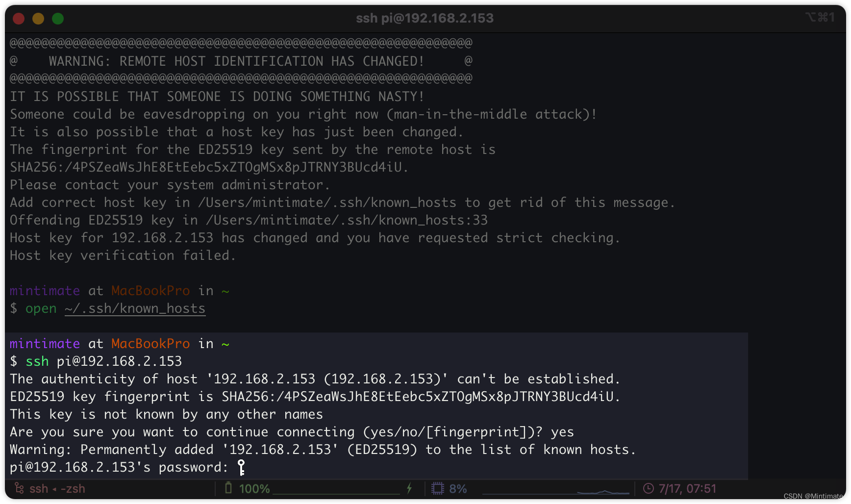Click the 'open' command in the dimmed prompt
The height and width of the screenshot is (504, 851).
tap(41, 308)
